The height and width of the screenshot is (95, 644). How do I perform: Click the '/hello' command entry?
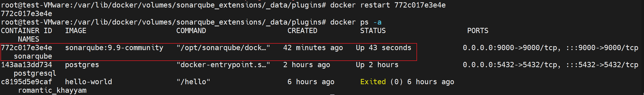(193, 82)
